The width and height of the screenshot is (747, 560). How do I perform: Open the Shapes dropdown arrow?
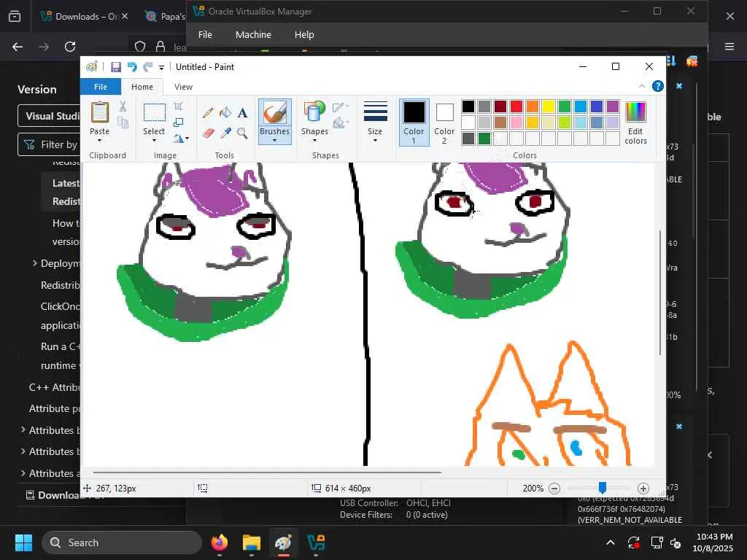tap(314, 141)
